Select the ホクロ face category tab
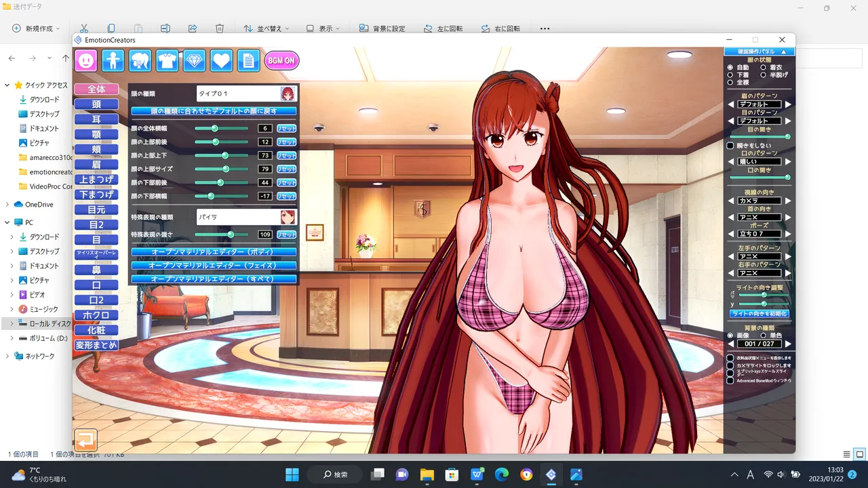 [96, 315]
